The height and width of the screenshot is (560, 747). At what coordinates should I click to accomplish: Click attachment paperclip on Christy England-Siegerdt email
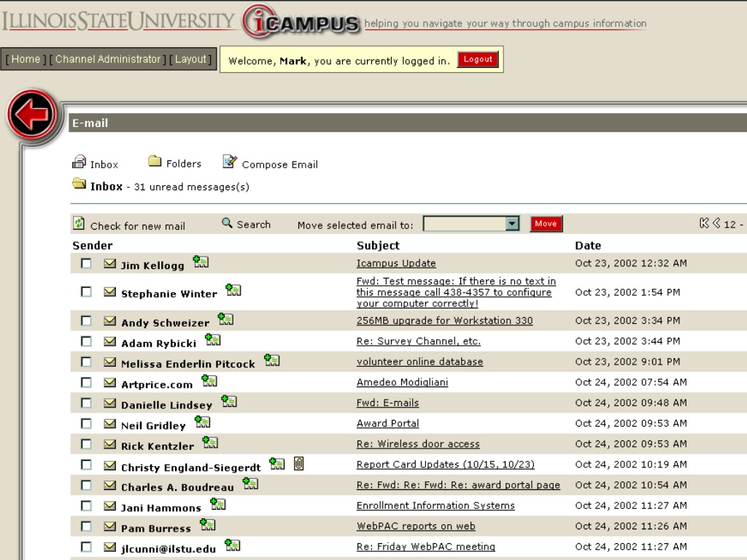(x=298, y=463)
